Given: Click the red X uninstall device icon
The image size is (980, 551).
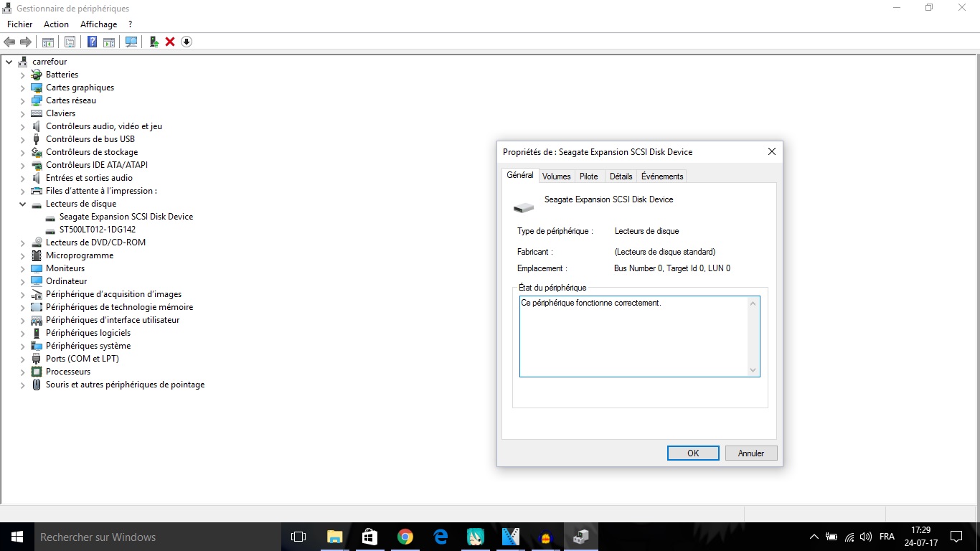Looking at the screenshot, I should pyautogui.click(x=170, y=42).
